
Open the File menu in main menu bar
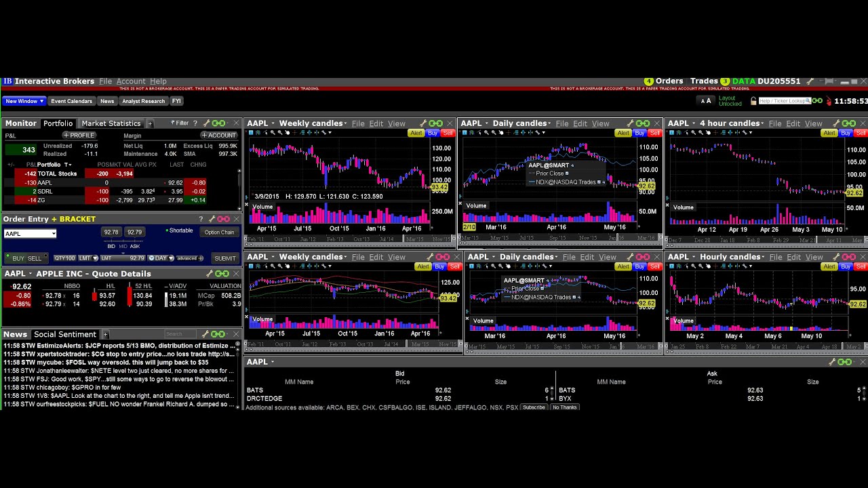[106, 81]
